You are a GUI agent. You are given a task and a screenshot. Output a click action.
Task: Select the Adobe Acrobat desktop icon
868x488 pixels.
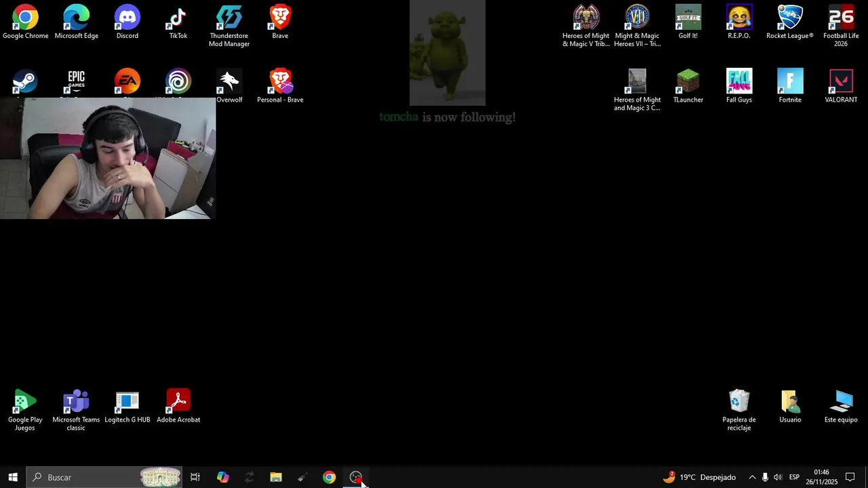click(x=178, y=407)
